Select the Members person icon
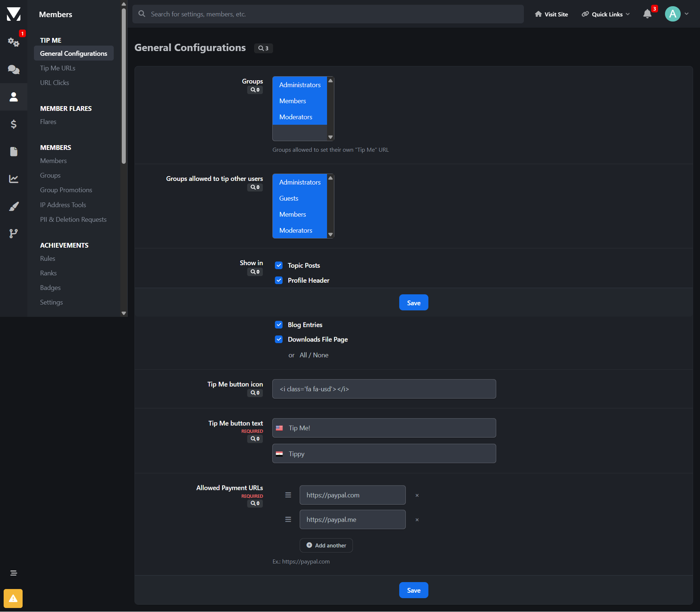The height and width of the screenshot is (612, 700). [13, 97]
